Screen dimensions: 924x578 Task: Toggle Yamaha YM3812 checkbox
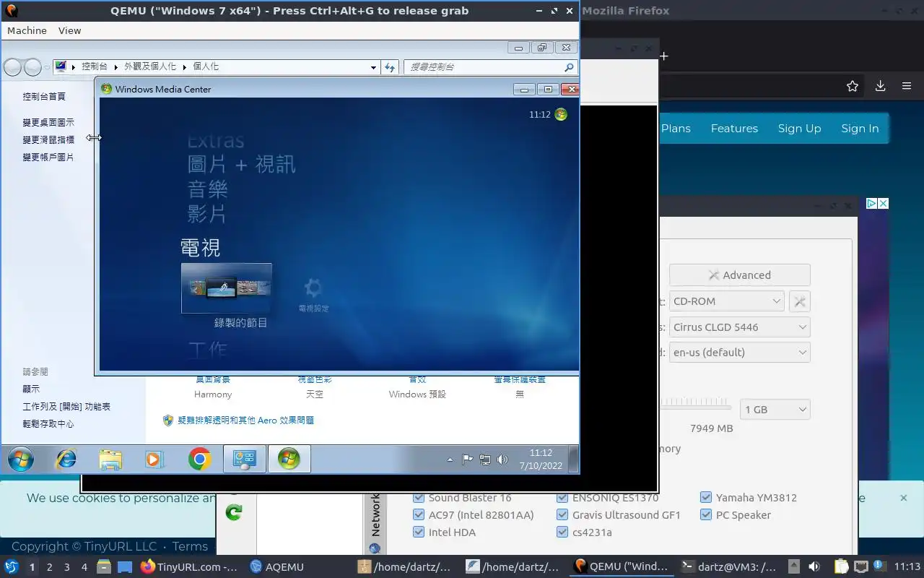(x=706, y=498)
